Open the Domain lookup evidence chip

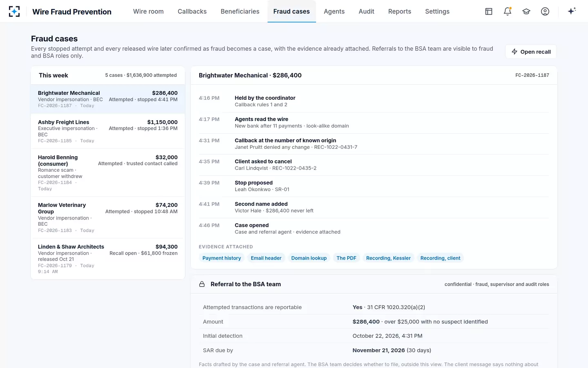click(x=309, y=258)
